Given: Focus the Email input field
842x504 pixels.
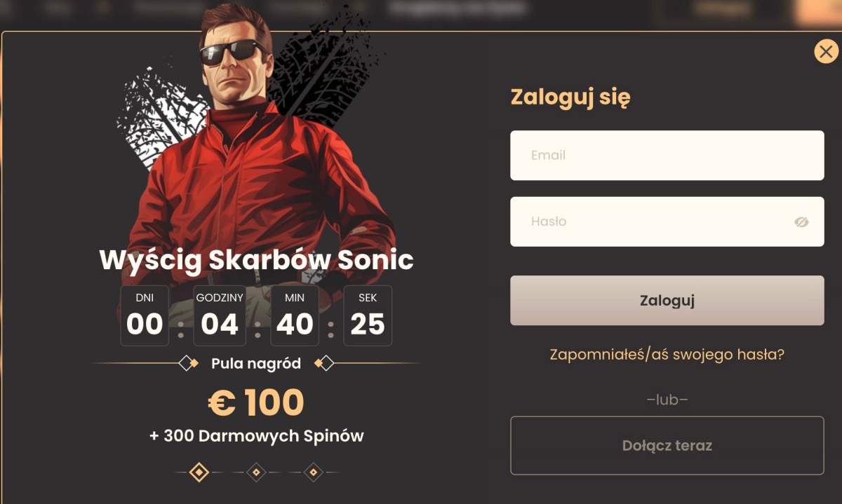Looking at the screenshot, I should pos(667,156).
